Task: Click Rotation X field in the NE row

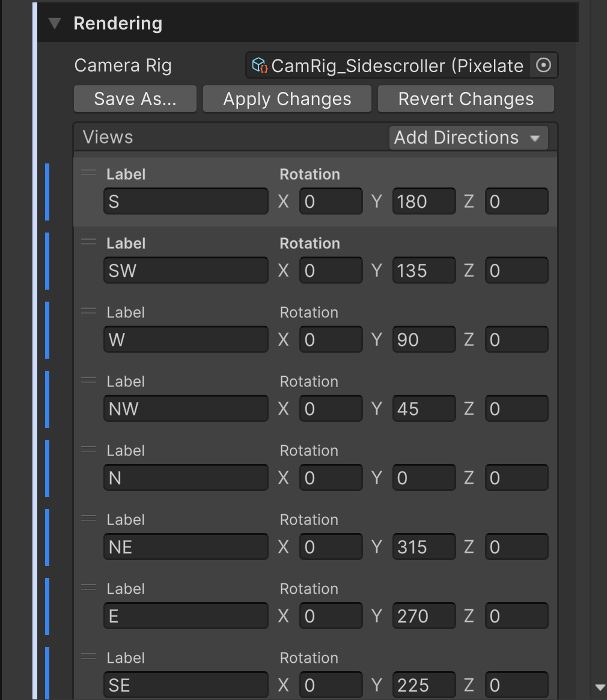Action: [331, 547]
